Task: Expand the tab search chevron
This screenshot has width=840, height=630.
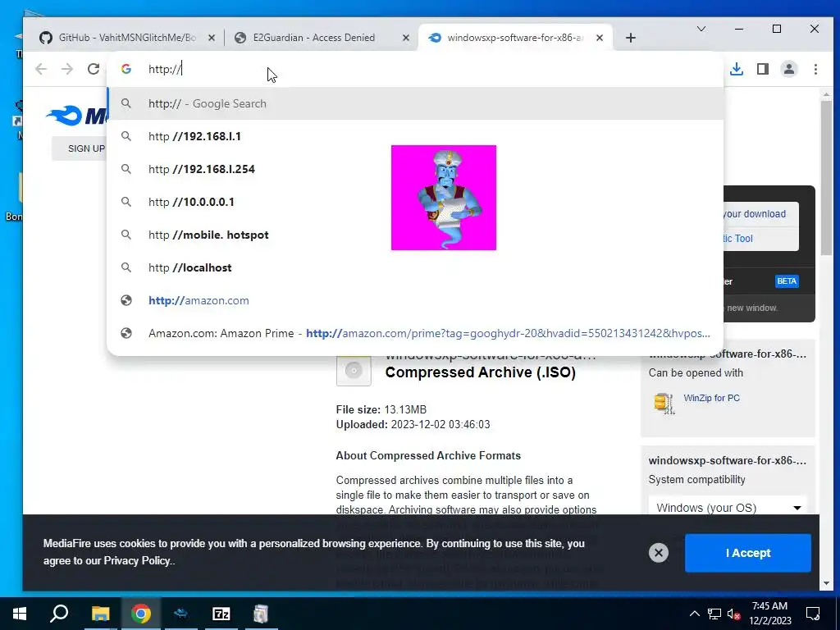Action: (x=701, y=29)
